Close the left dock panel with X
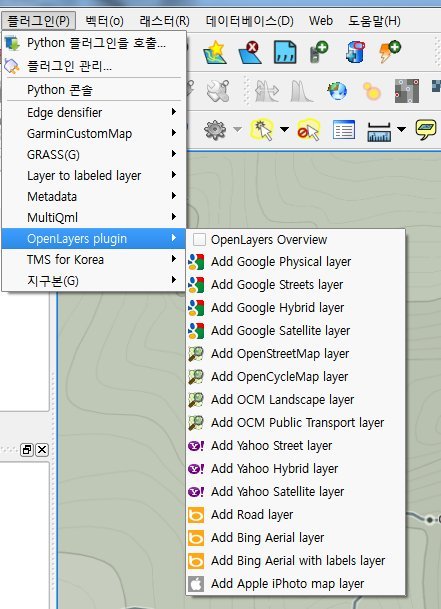The height and width of the screenshot is (609, 441). pyautogui.click(x=42, y=450)
